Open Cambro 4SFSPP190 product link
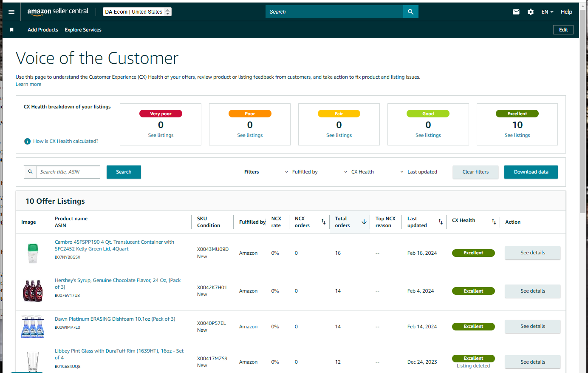Viewport: 588px width, 373px height. [x=114, y=245]
